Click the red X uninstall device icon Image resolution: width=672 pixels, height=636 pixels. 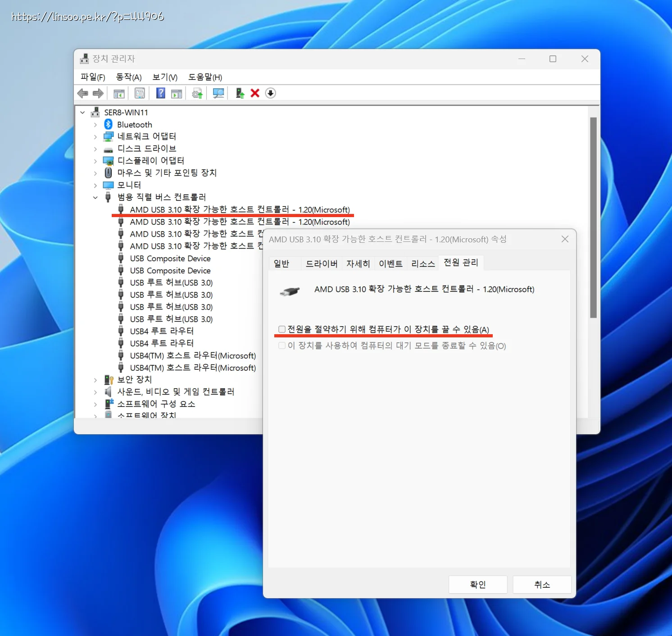pos(255,93)
